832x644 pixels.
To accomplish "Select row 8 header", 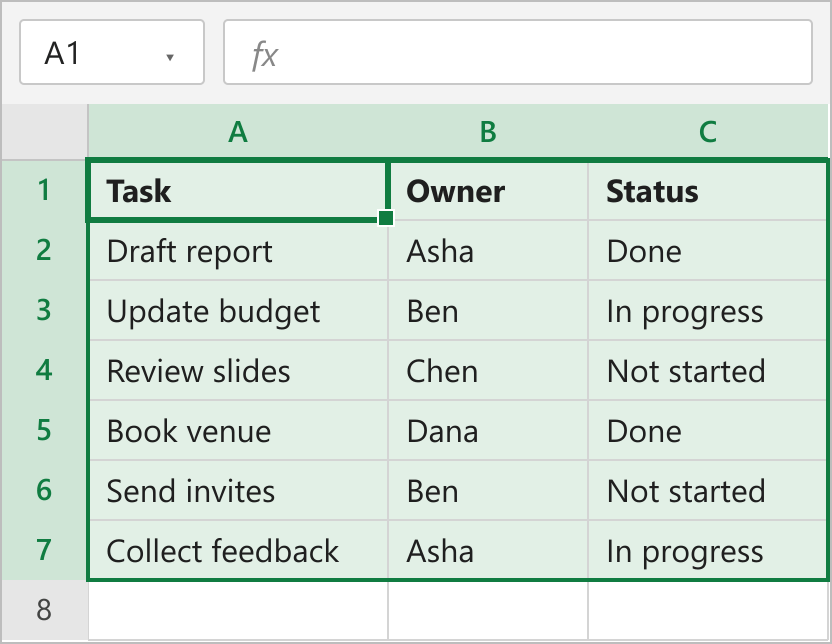I will pos(45,610).
